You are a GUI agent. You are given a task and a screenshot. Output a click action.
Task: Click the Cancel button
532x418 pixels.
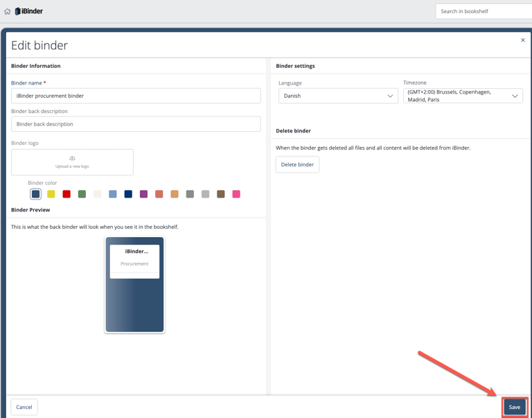click(x=24, y=407)
